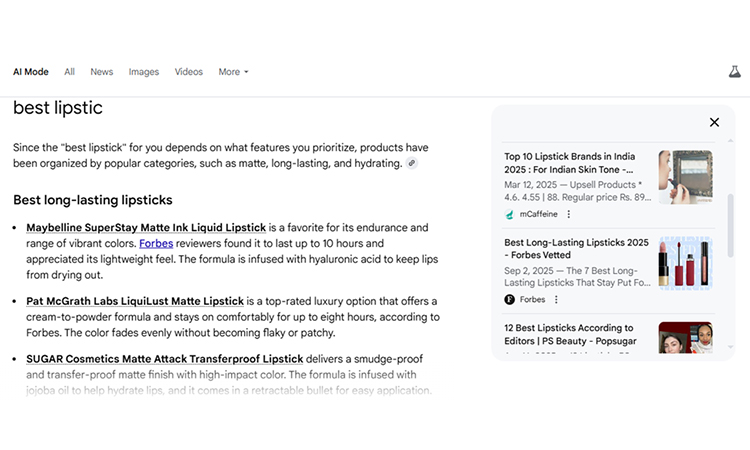Open three-dot menu beside mCaffeine source
Image resolution: width=750 pixels, height=450 pixels.
click(569, 214)
